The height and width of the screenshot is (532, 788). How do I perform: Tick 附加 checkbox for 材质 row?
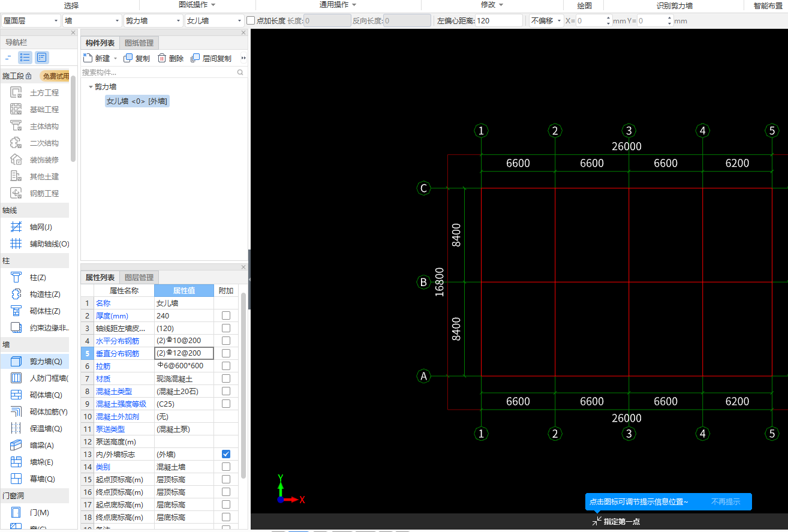[226, 378]
